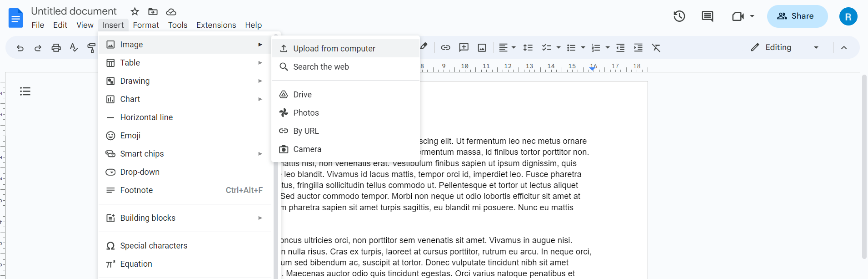Star the Untitled document
The image size is (868, 279).
click(x=135, y=11)
